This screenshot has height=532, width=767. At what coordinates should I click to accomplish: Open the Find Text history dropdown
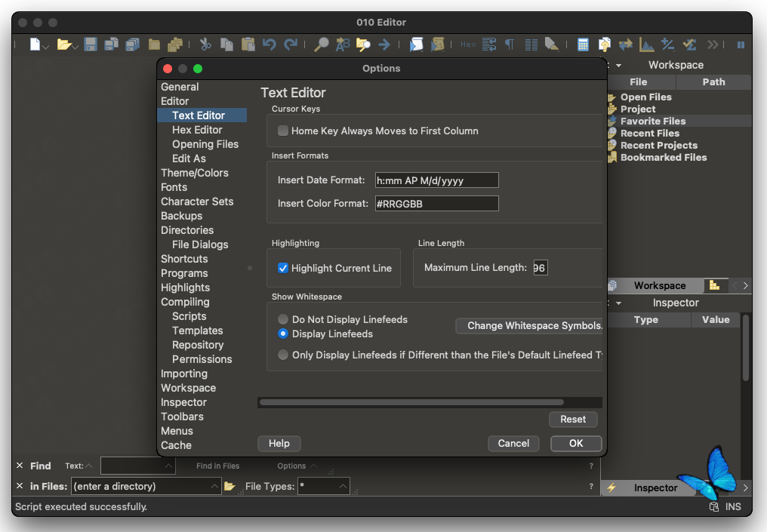168,466
